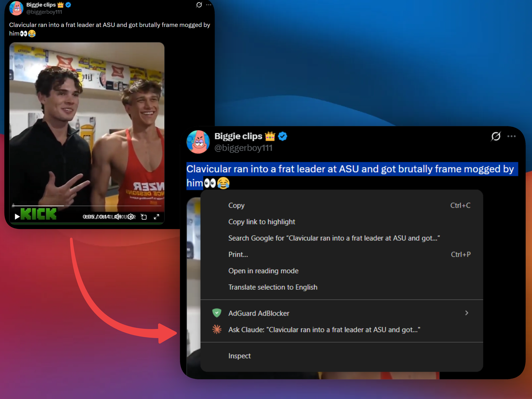Expand the AdGuard AdBlocker submenu arrow
This screenshot has width=532, height=399.
click(x=467, y=313)
